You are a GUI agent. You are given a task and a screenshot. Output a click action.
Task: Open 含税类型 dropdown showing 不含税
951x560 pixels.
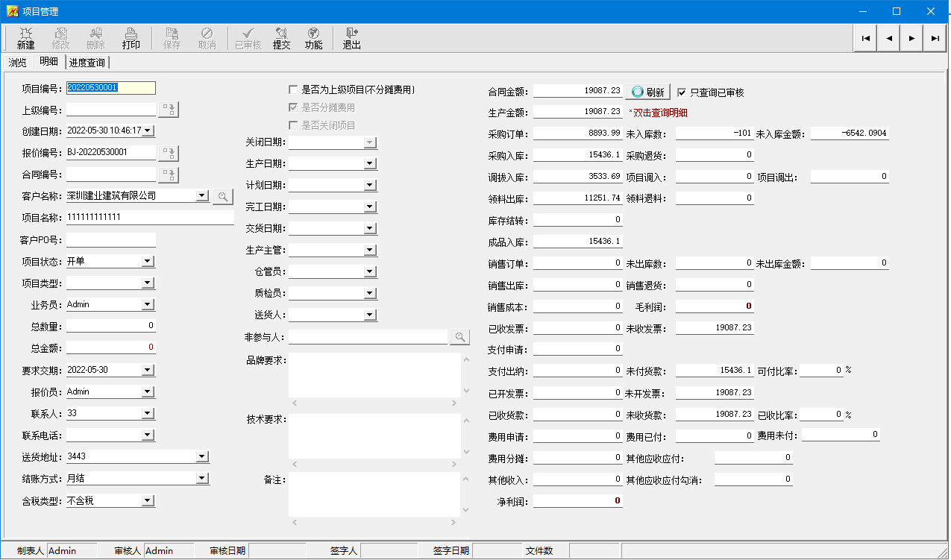[x=147, y=500]
